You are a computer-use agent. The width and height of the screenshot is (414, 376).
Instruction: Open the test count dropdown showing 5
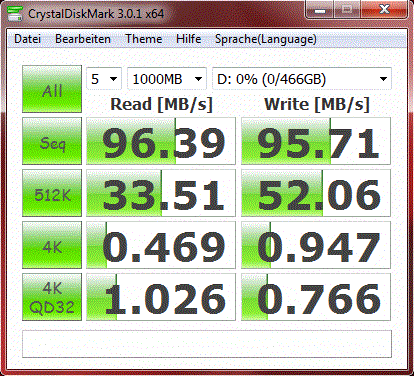coord(104,79)
